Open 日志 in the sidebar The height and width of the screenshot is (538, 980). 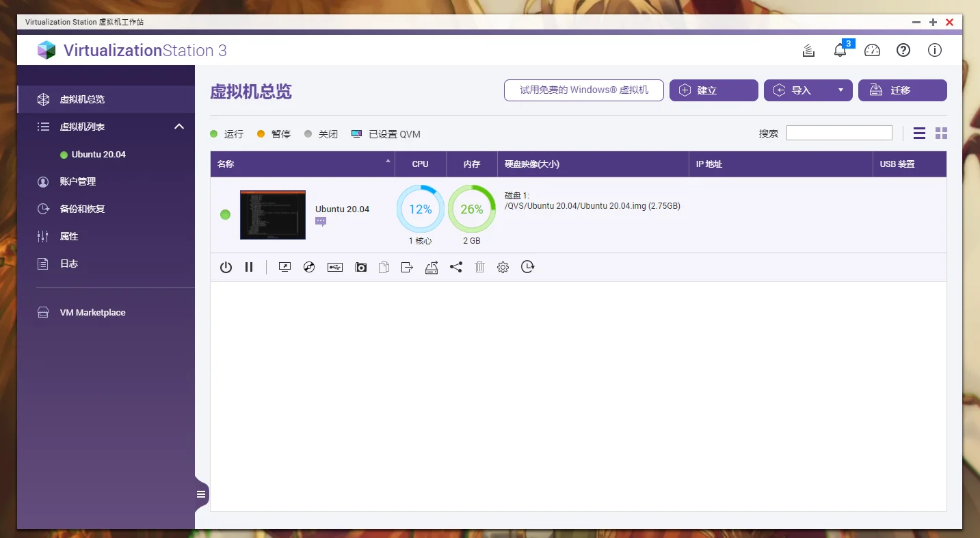(106, 264)
